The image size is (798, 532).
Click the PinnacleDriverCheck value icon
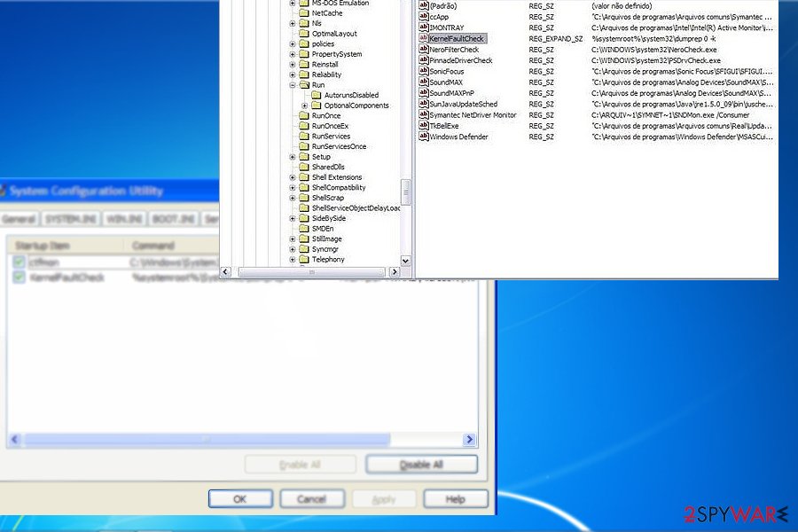424,60
